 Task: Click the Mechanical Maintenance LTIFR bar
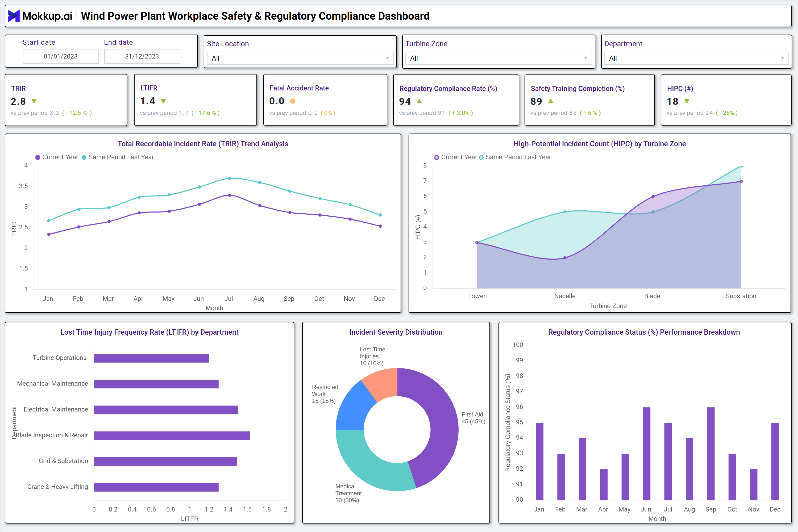click(x=156, y=384)
